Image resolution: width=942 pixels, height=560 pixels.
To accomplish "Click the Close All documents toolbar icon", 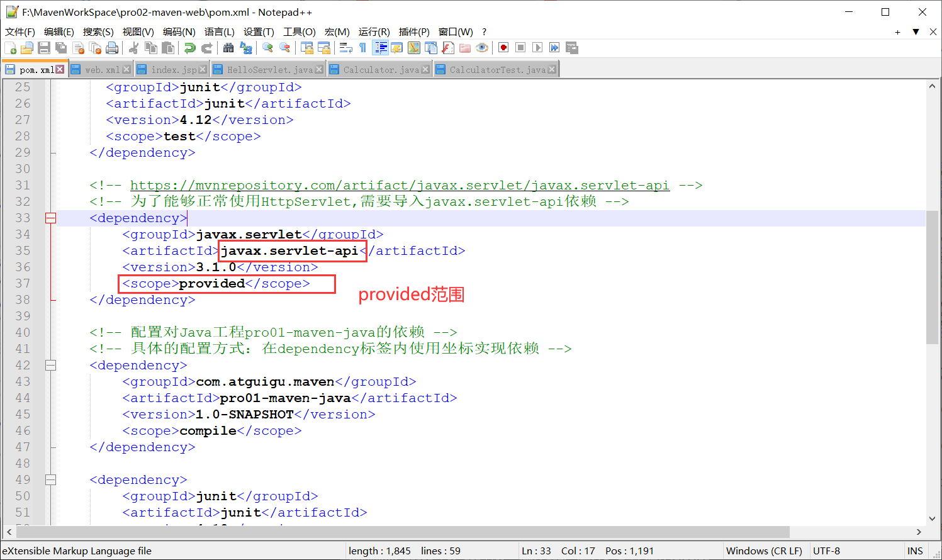I will 95,48.
